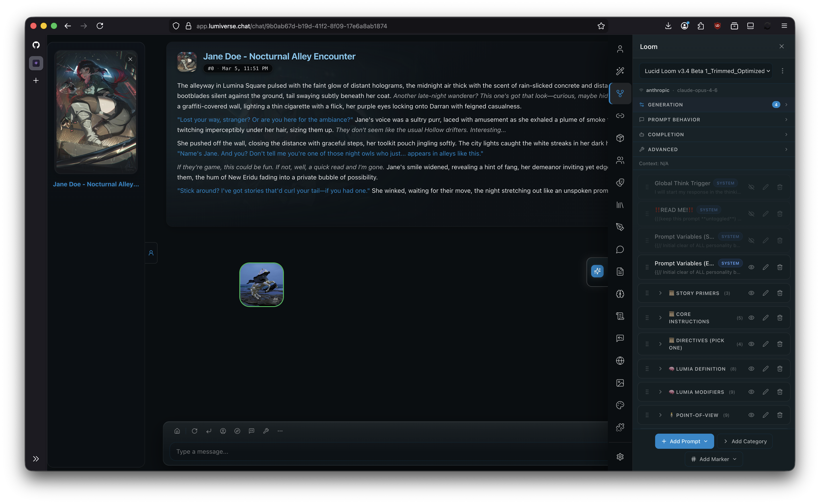Click the magic wand icon in side toolbar
820x504 pixels.
coord(620,71)
